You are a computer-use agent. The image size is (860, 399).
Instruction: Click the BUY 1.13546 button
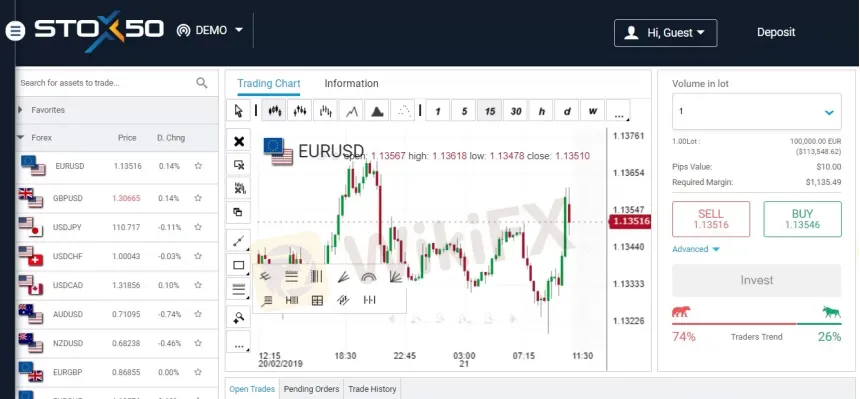tap(802, 219)
